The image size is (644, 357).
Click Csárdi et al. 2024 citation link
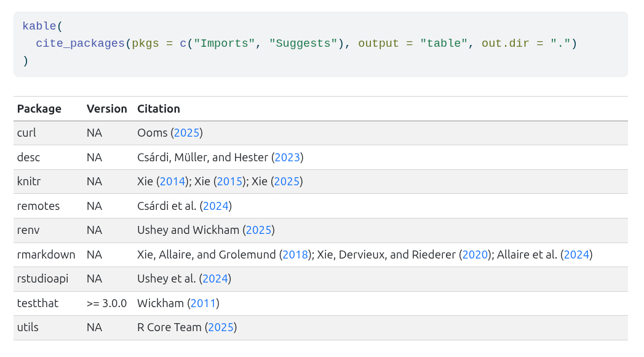215,206
